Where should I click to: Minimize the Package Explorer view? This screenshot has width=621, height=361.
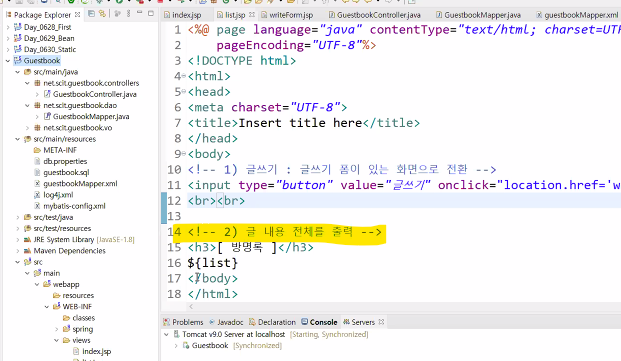(x=139, y=13)
